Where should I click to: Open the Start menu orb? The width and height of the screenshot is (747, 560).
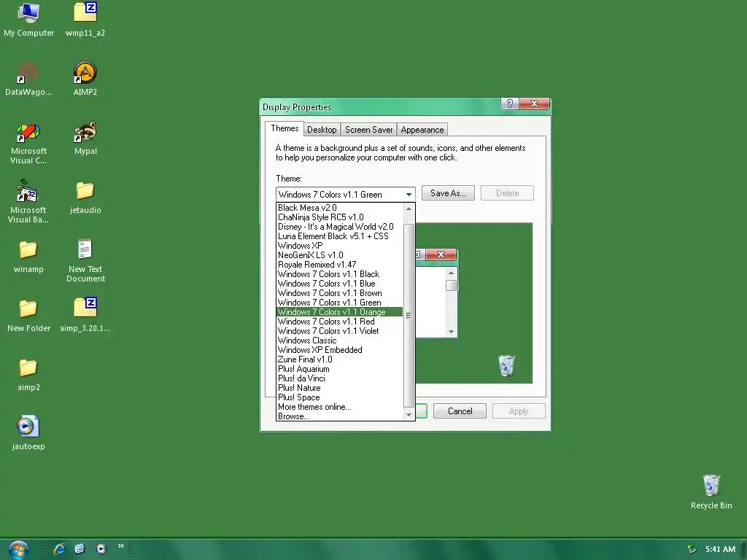pos(18,550)
